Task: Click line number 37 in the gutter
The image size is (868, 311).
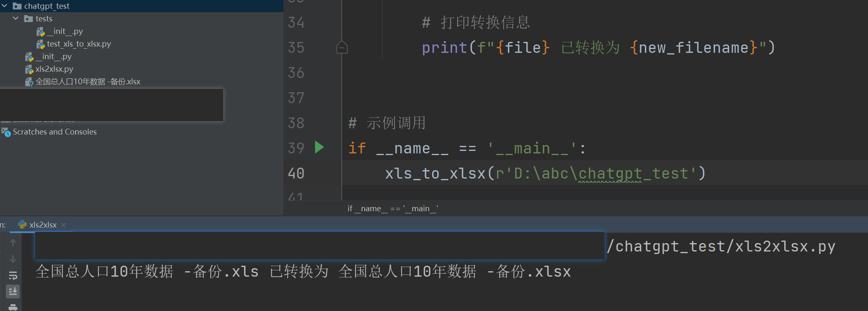Action: coord(296,98)
